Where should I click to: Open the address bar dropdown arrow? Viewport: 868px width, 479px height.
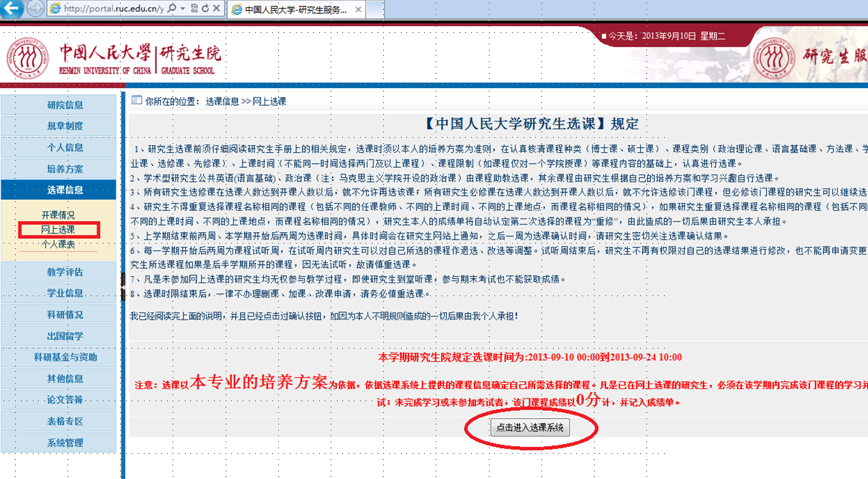182,9
